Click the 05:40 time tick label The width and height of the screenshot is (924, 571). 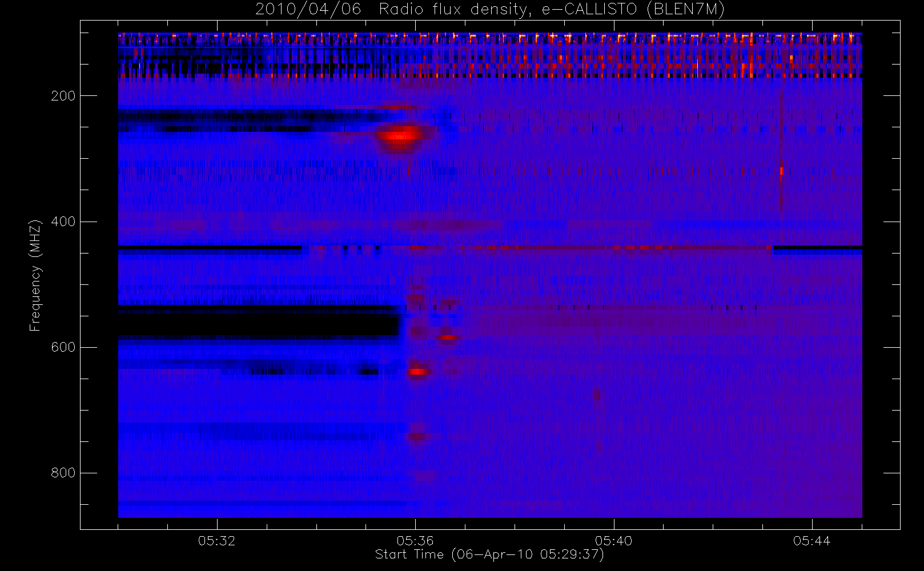(x=613, y=541)
